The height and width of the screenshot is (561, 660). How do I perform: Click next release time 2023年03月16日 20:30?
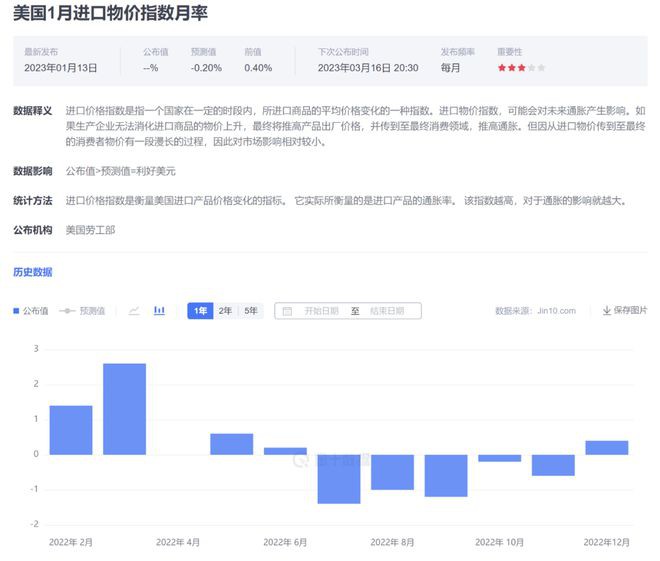pos(368,68)
